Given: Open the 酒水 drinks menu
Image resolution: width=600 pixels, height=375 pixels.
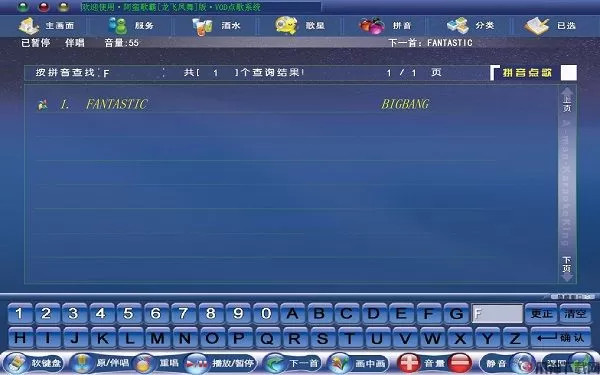Looking at the screenshot, I should (216, 26).
